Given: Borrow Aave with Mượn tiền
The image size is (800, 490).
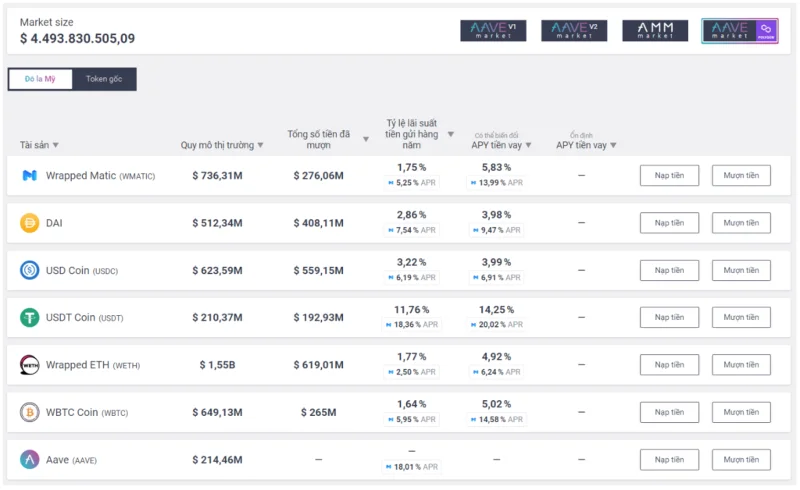Looking at the screenshot, I should coord(741,460).
